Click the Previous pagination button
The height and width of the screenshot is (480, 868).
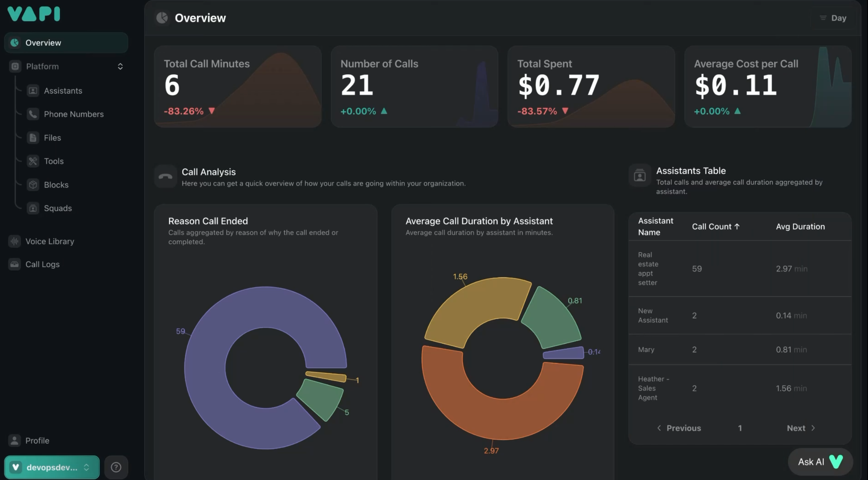(679, 428)
